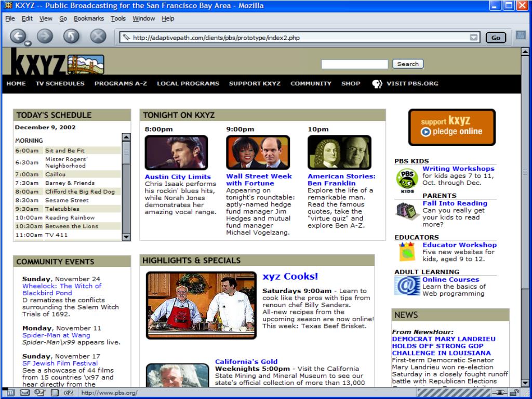The height and width of the screenshot is (399, 532).
Task: Click the schedule list scrollbar thumb
Action: (x=126, y=153)
